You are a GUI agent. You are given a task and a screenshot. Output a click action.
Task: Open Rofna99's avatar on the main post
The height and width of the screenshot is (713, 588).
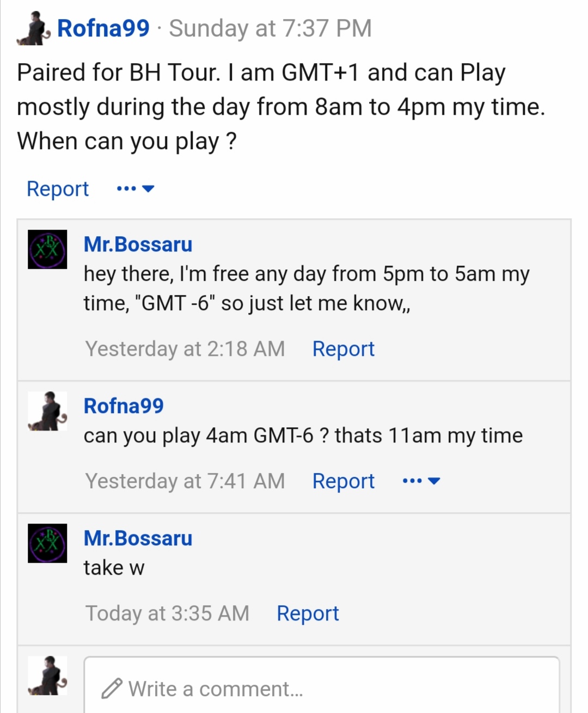coord(34,28)
